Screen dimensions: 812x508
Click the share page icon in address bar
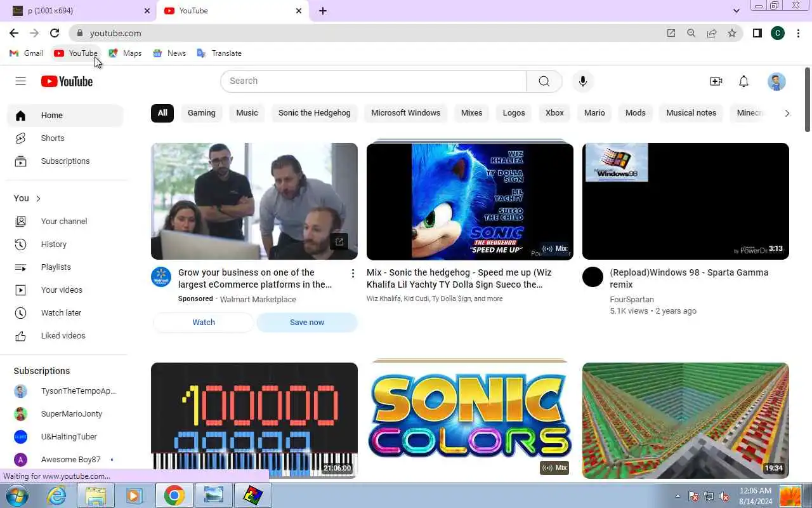click(712, 33)
